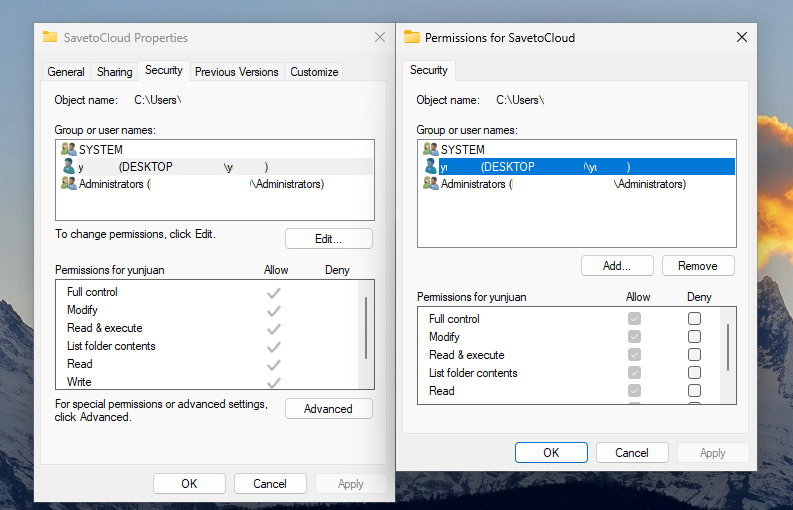The image size is (793, 510).
Task: Switch to the Sharing tab
Action: 114,72
